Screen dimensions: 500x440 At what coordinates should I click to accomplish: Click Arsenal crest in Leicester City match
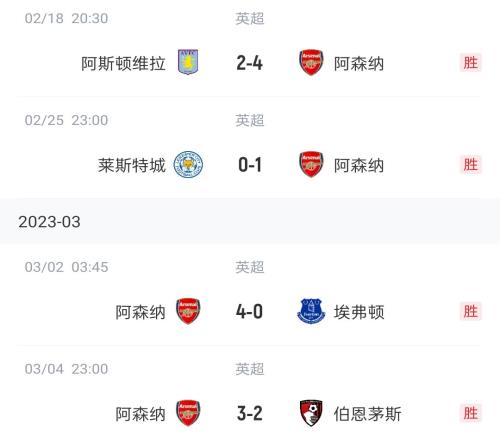click(x=311, y=164)
